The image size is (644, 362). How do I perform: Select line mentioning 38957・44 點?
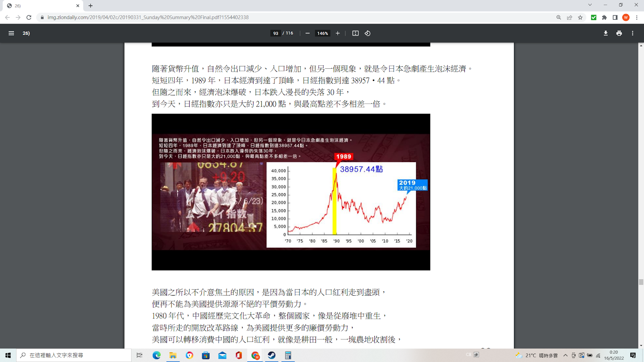(x=276, y=80)
